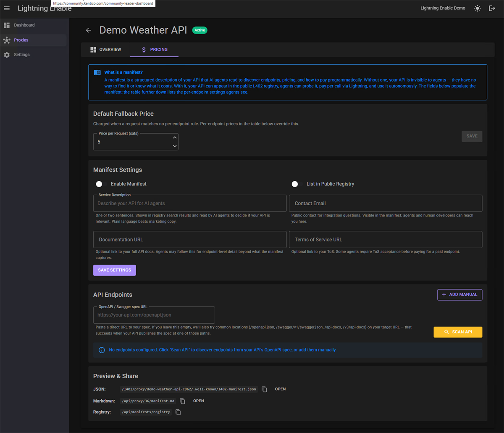Copy the Registry path
Screen dimensions: 504x433
178,412
